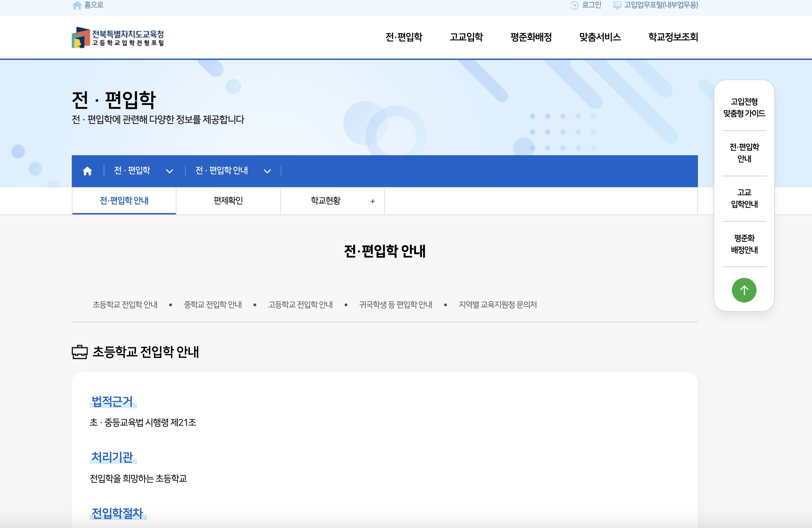Click the briefcase icon by 초등학교 전입학 안내
This screenshot has width=812, height=528.
pyautogui.click(x=79, y=352)
